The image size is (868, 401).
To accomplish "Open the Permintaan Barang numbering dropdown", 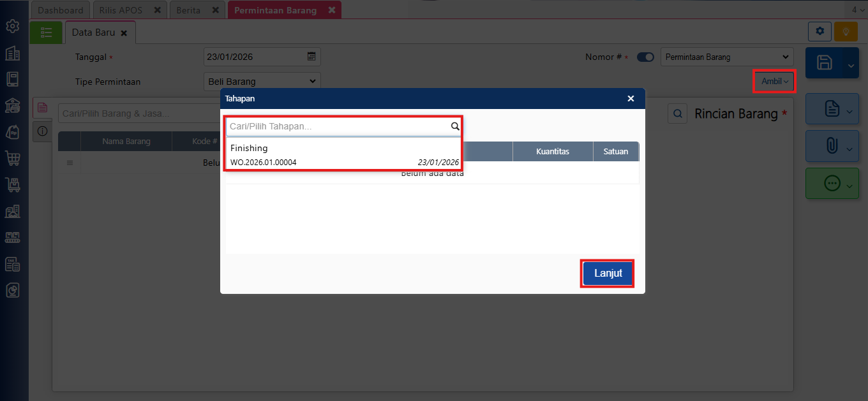I will [x=726, y=57].
